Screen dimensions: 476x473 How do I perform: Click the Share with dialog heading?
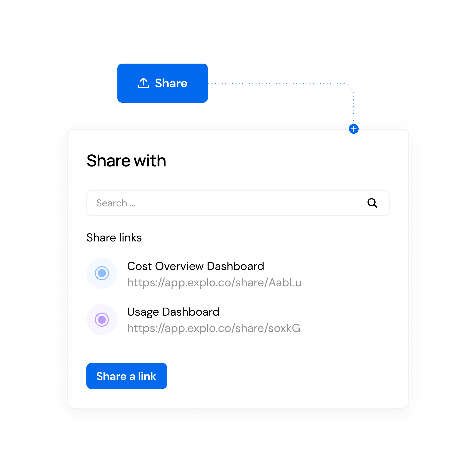[126, 161]
